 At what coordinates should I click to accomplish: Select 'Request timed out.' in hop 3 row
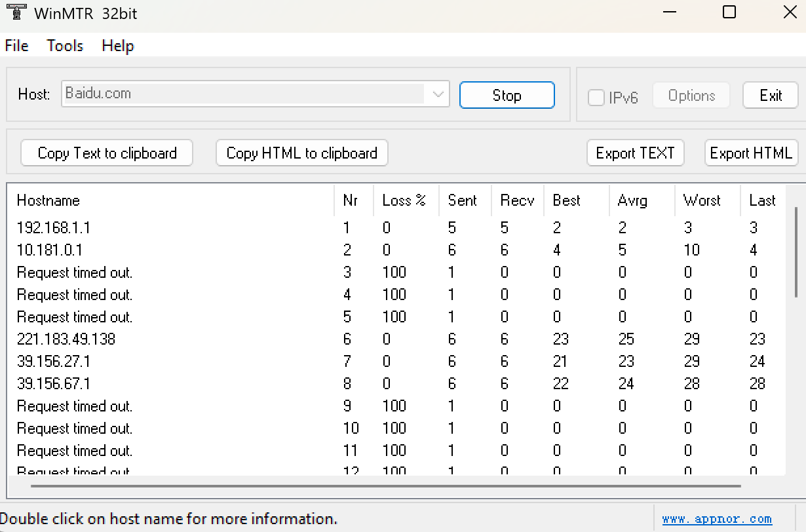click(x=75, y=273)
